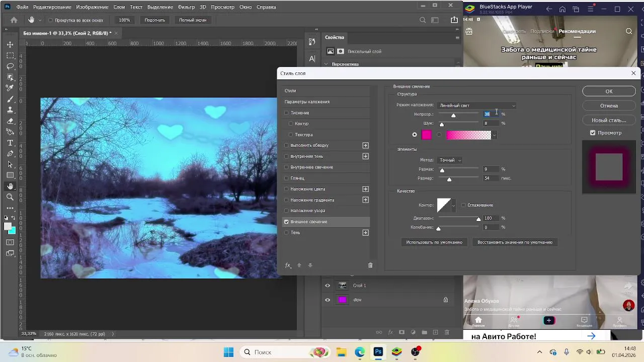Viewport: 644px width, 362px height.
Task: Click Полный экран button
Action: pyautogui.click(x=193, y=20)
